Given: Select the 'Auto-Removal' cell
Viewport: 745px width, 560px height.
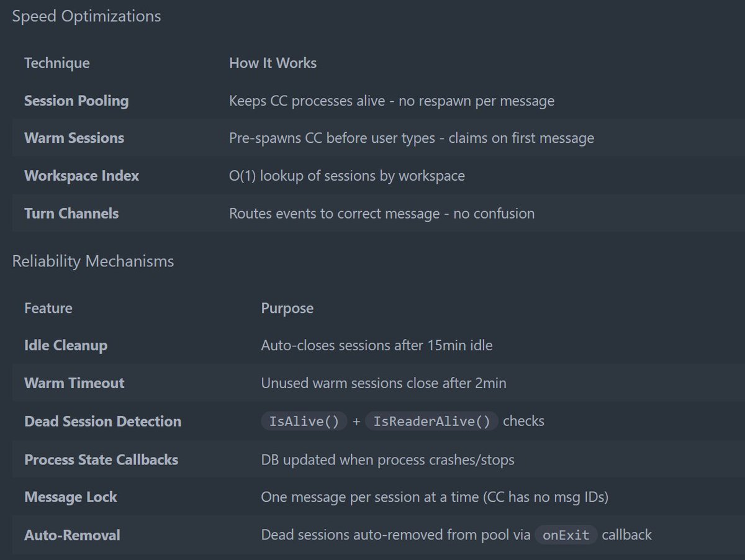Looking at the screenshot, I should click(x=73, y=535).
